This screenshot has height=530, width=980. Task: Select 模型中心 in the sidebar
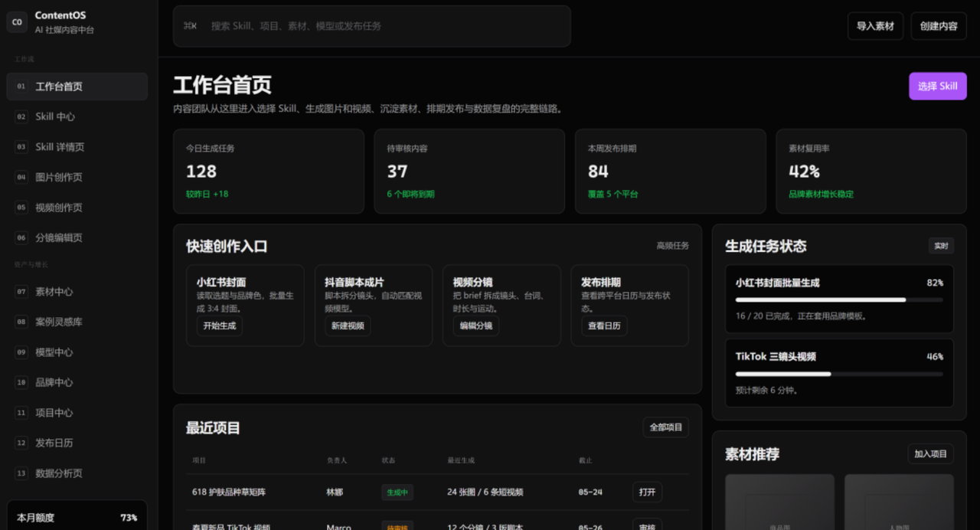point(77,352)
